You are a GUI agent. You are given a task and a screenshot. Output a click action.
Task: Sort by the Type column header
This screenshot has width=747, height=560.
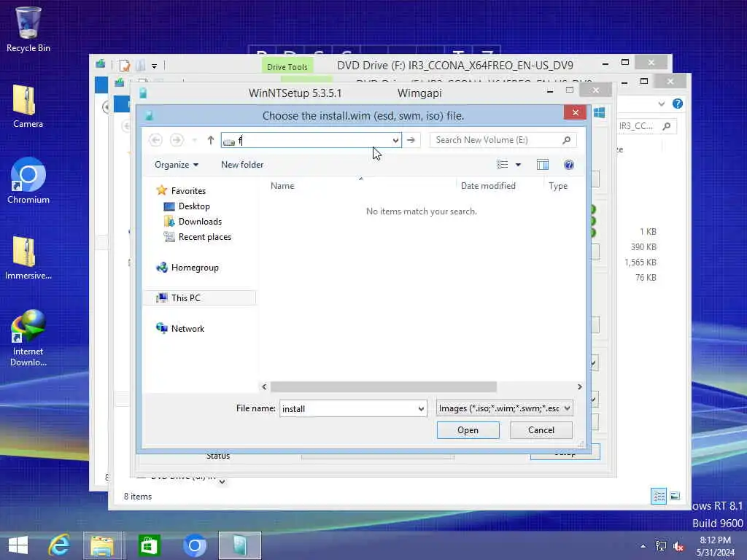point(558,186)
